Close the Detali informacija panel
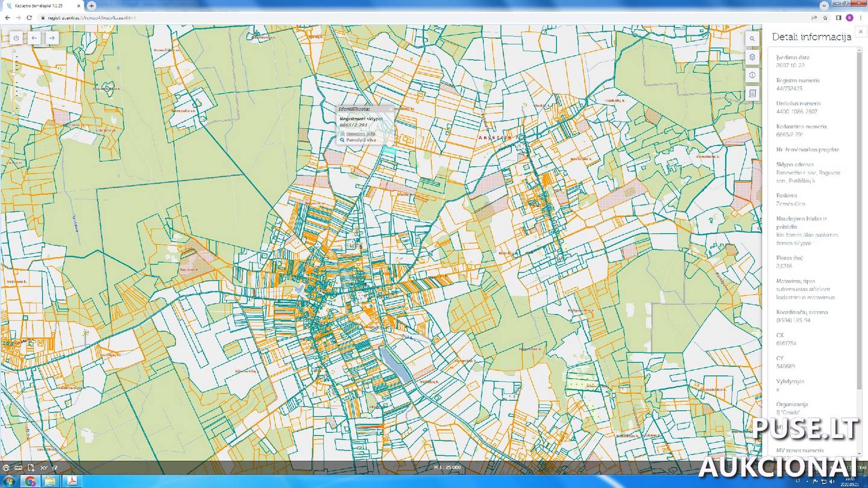This screenshot has height=488, width=868. click(860, 31)
